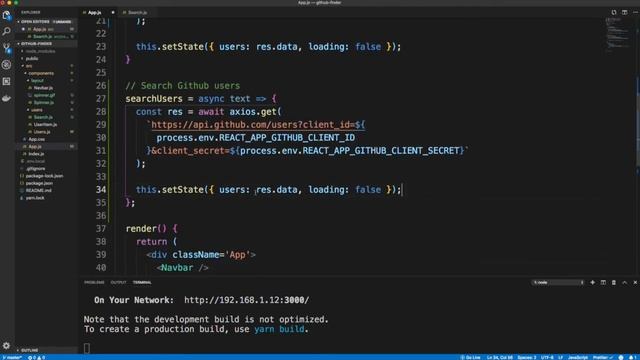Switch to the Search.js editor tab
The height and width of the screenshot is (360, 640).
[137, 13]
